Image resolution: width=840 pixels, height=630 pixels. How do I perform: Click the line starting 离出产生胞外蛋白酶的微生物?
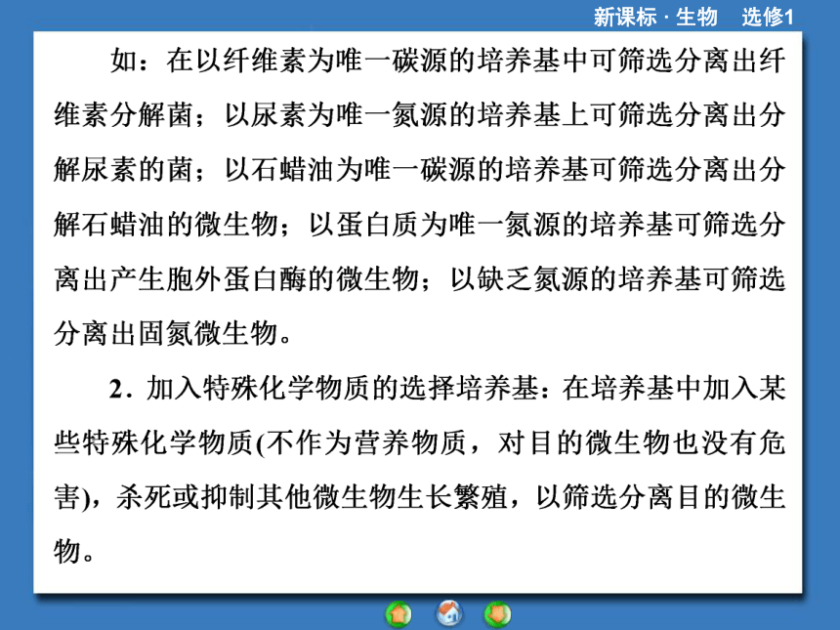419,279
